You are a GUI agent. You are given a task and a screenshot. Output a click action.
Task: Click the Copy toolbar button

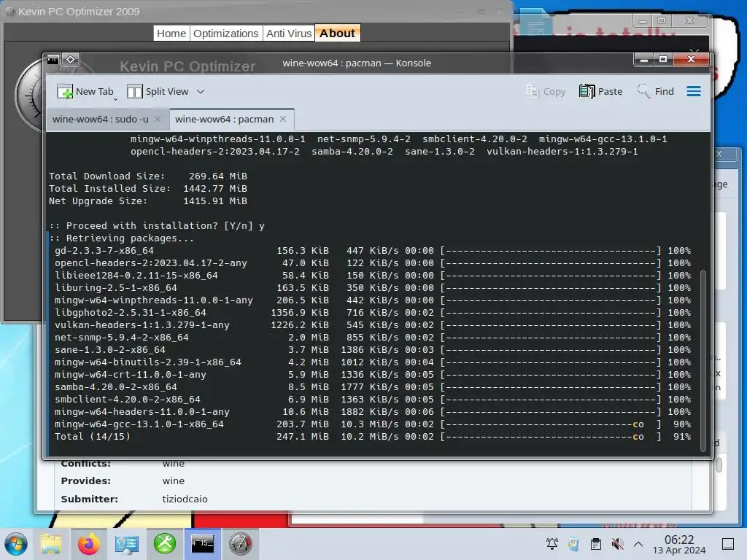(x=546, y=91)
